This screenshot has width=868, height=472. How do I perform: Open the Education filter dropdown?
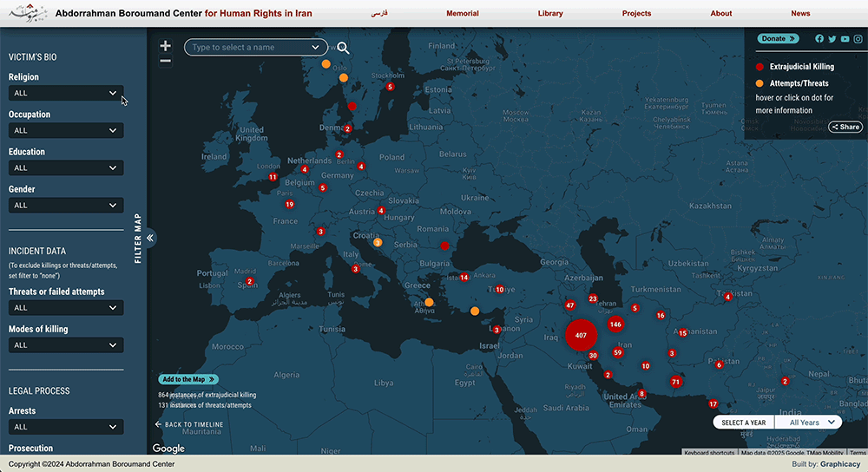point(66,167)
